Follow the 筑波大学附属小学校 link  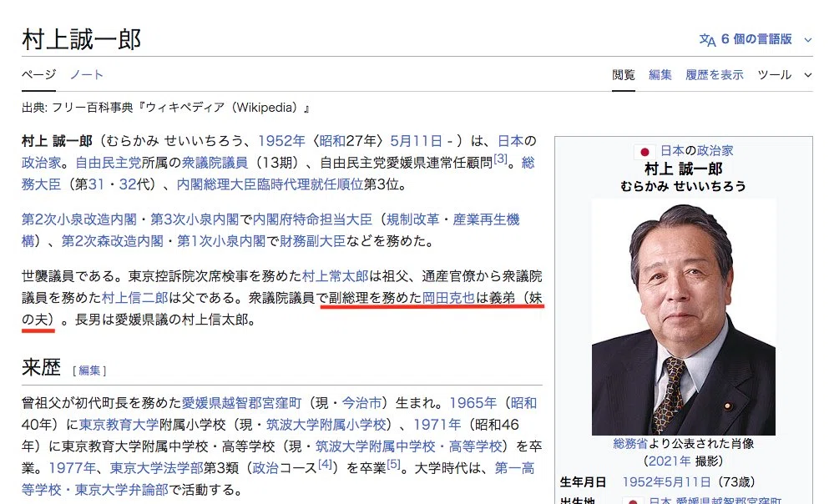[326, 425]
